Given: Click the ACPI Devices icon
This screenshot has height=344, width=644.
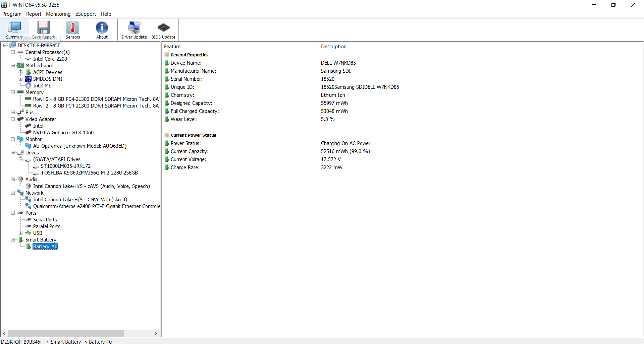Looking at the screenshot, I should [x=29, y=72].
